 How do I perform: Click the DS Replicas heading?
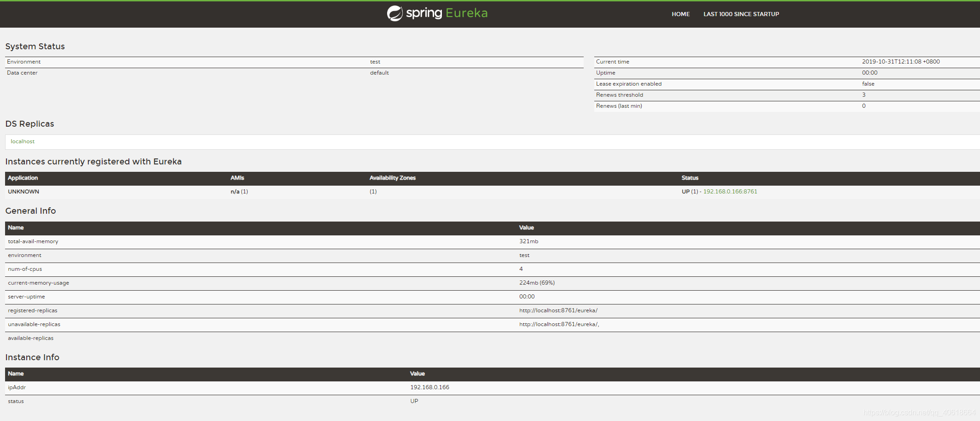click(29, 124)
